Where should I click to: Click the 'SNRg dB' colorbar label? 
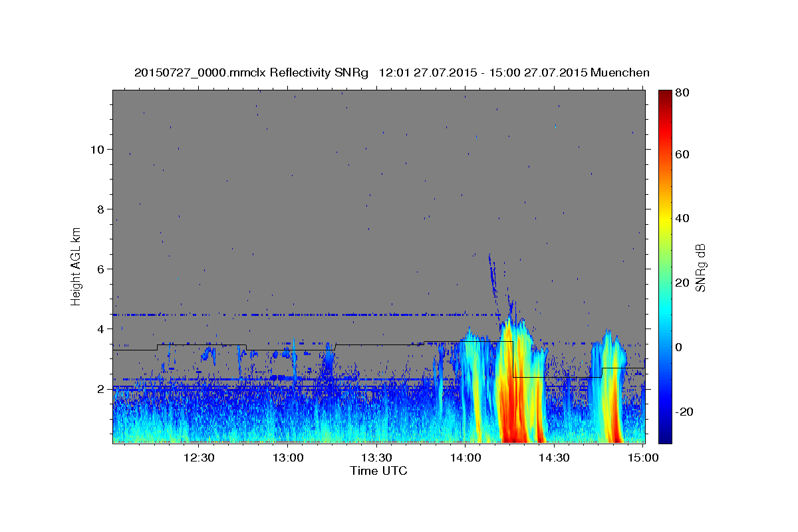click(x=700, y=268)
